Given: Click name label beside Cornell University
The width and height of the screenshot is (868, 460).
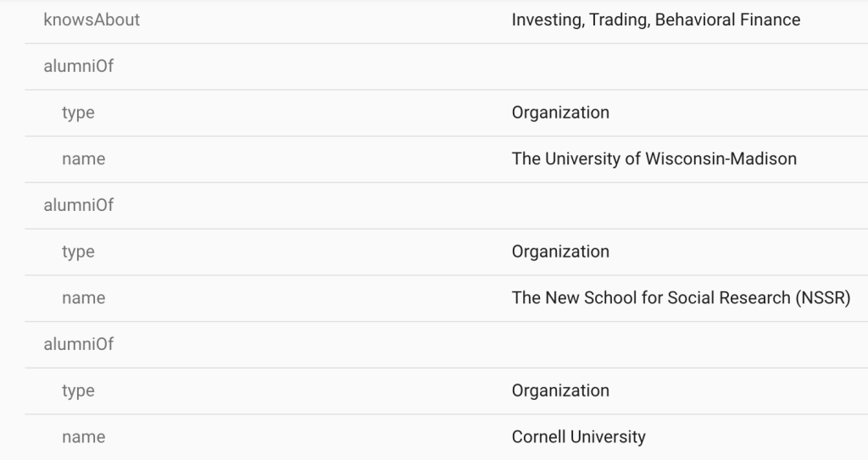Looking at the screenshot, I should click(83, 437).
